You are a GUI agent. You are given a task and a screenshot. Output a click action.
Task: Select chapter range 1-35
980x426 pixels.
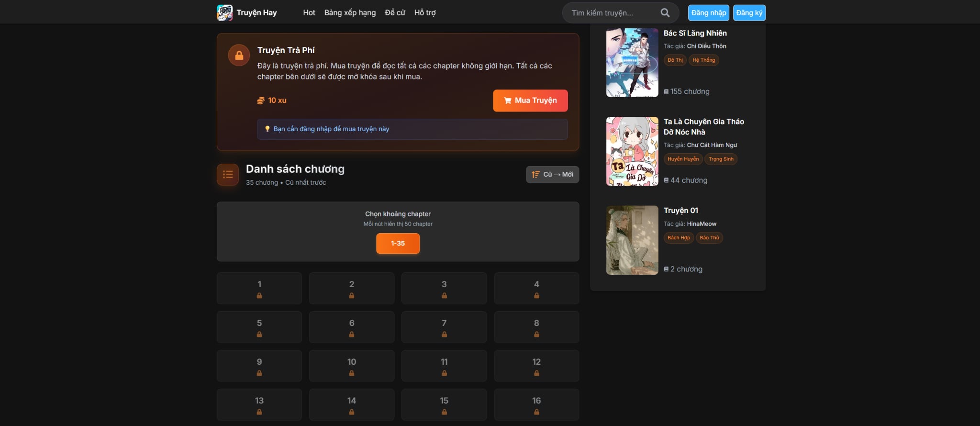coord(398,243)
